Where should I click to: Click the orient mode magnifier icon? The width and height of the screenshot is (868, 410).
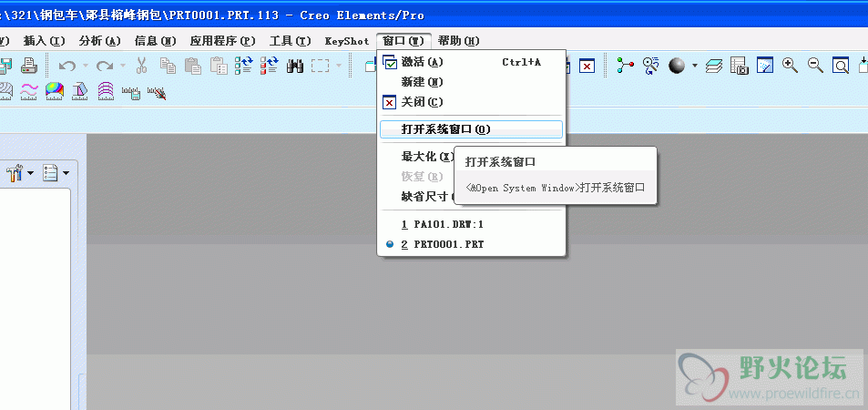pos(651,66)
